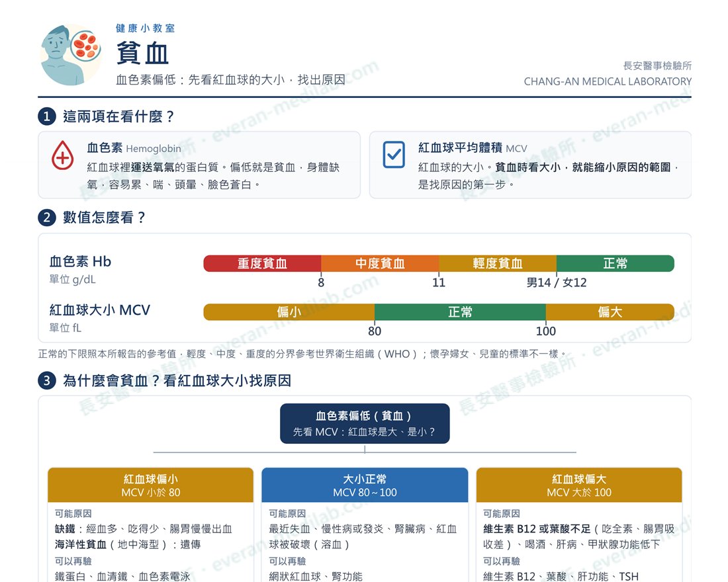Click the section number 1 badge

click(x=47, y=116)
